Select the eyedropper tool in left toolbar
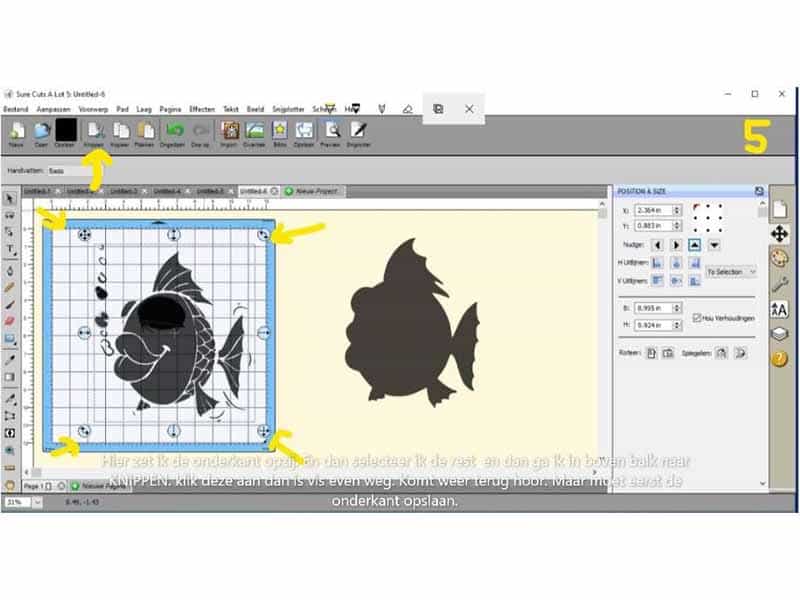This screenshot has height=600, width=800. pos(10,360)
